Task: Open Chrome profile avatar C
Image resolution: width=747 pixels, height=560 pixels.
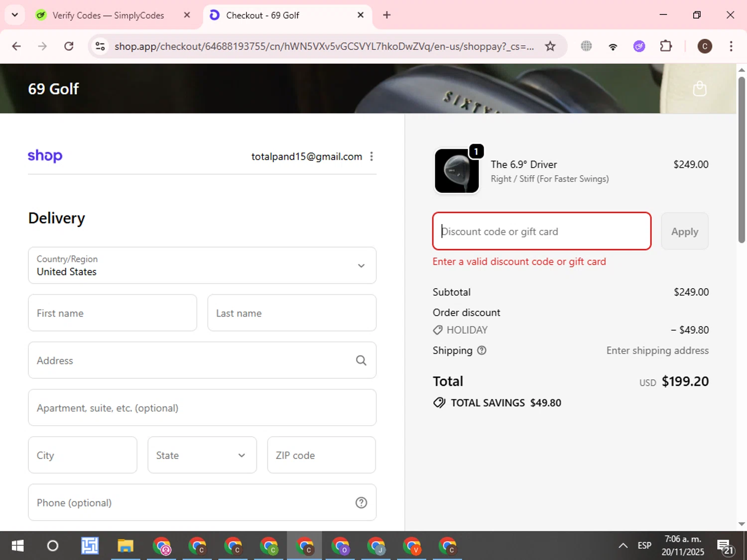Action: (x=705, y=46)
